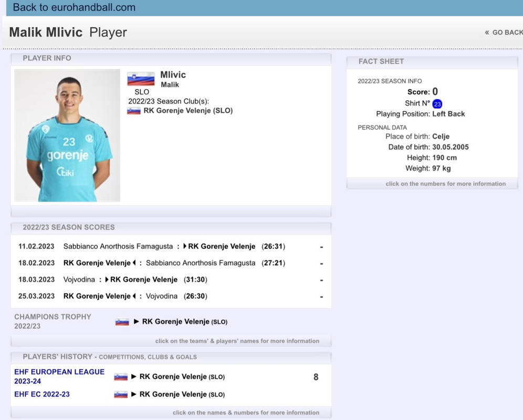Click the FACT SHEET section header

(381, 61)
